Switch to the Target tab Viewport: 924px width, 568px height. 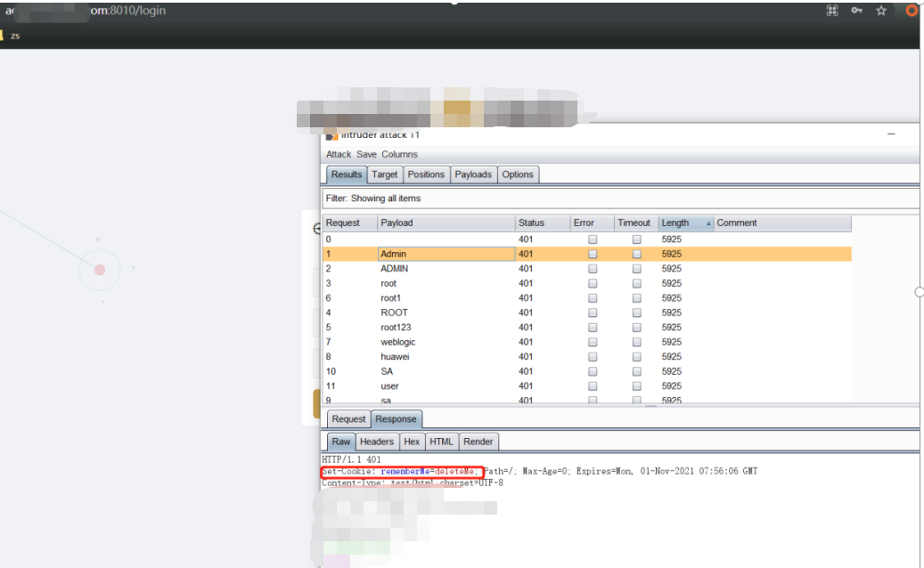click(x=384, y=174)
